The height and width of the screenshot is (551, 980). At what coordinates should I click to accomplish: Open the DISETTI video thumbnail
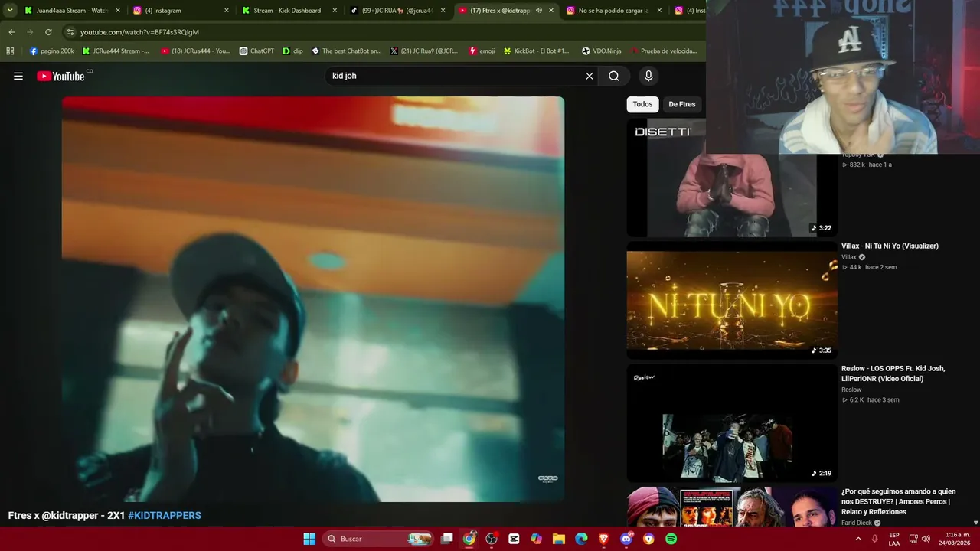click(732, 178)
